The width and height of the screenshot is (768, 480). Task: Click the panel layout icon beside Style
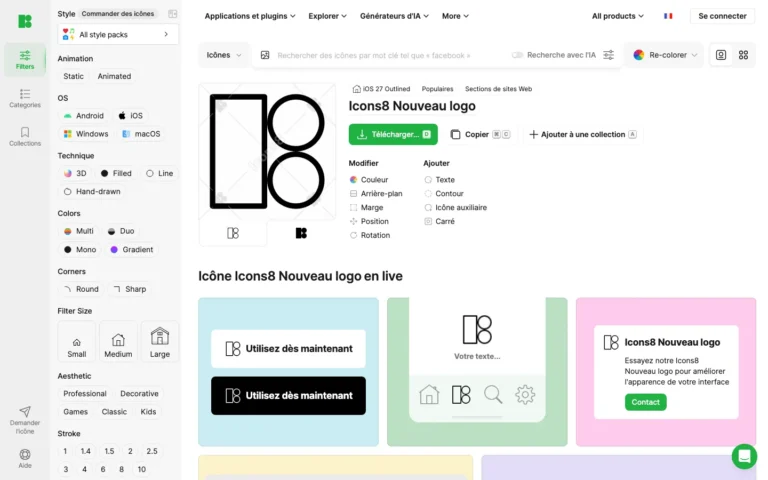(172, 14)
